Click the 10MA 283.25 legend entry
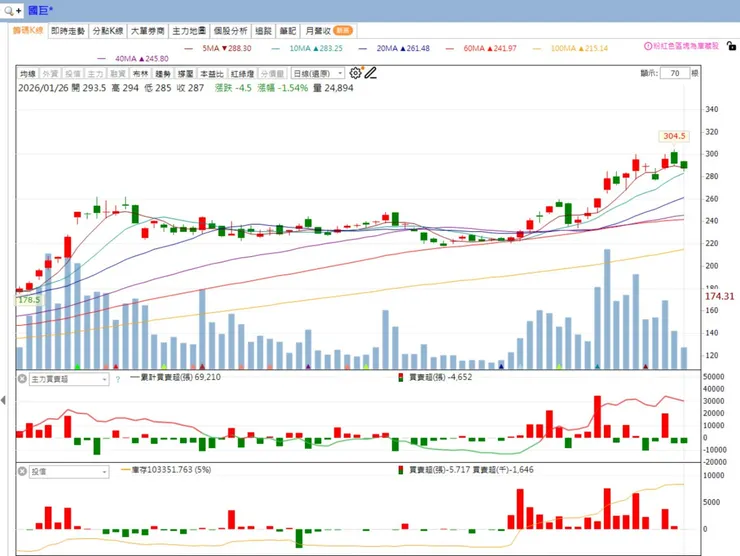The width and height of the screenshot is (740, 556). pos(307,48)
